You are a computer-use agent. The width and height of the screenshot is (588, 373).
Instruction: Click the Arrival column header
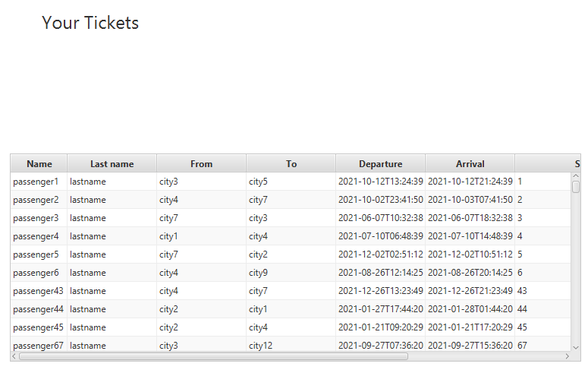coord(470,163)
